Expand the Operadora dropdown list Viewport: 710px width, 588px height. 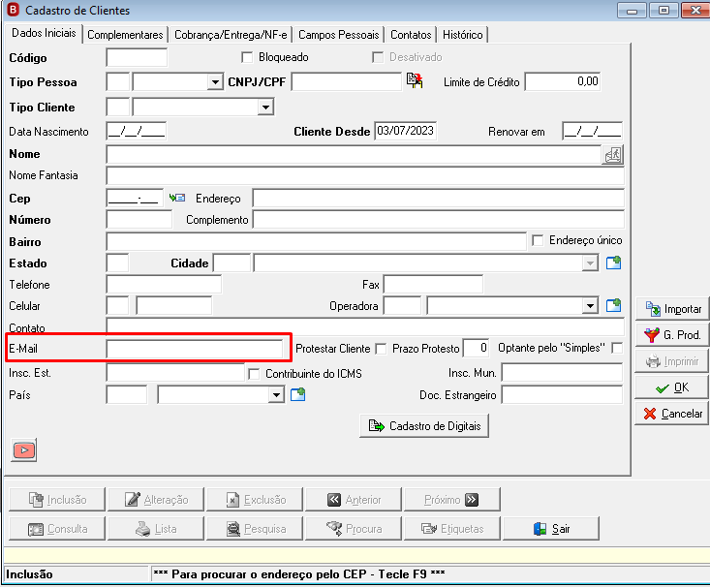click(x=590, y=306)
